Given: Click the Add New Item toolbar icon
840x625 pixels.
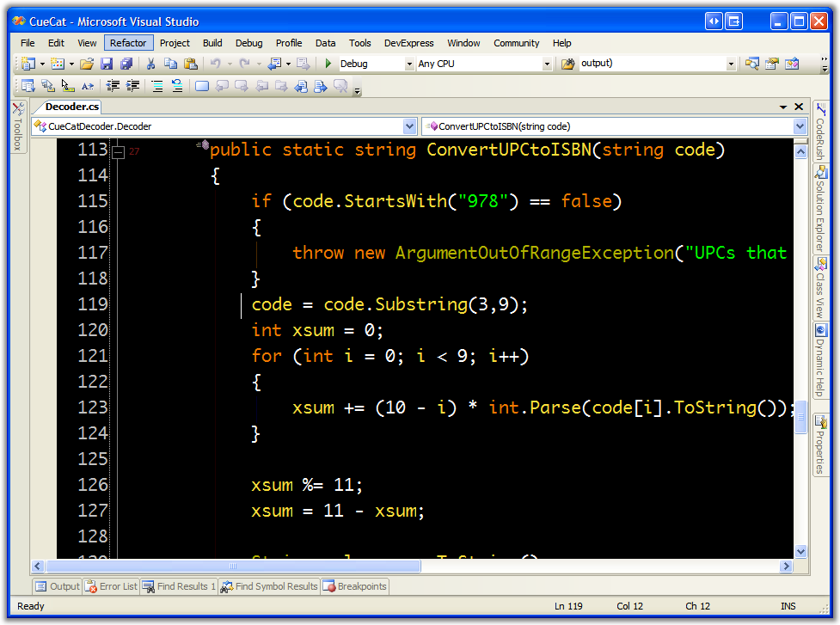Looking at the screenshot, I should point(58,64).
